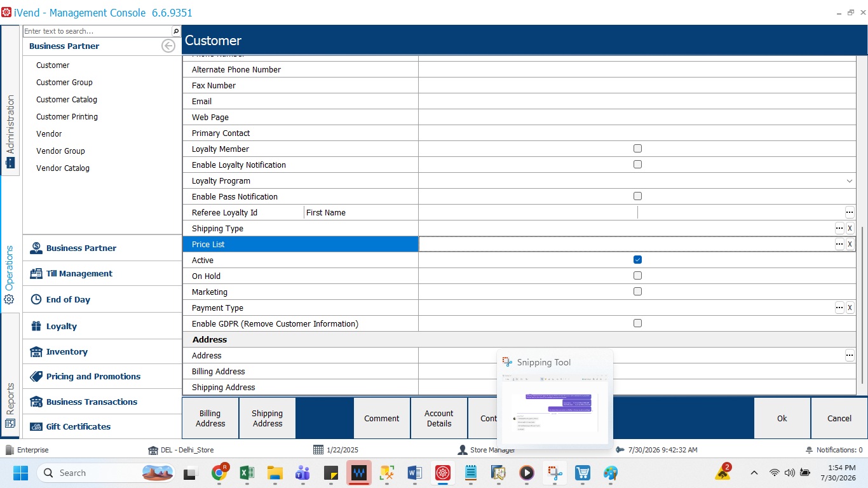Tick the On Hold checkbox

pos(637,276)
